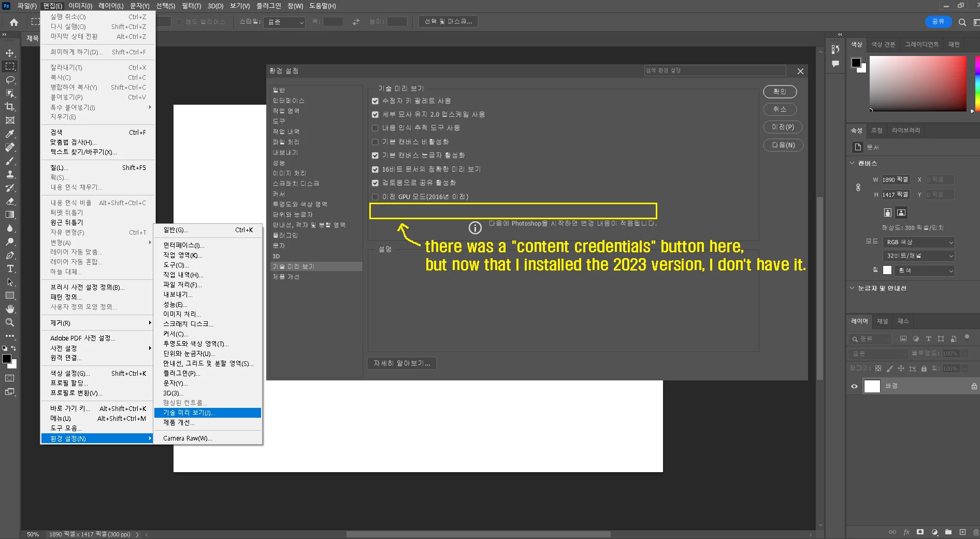Screen dimensions: 980x539
Task: Select the Horizontal Type tool
Action: click(x=10, y=268)
